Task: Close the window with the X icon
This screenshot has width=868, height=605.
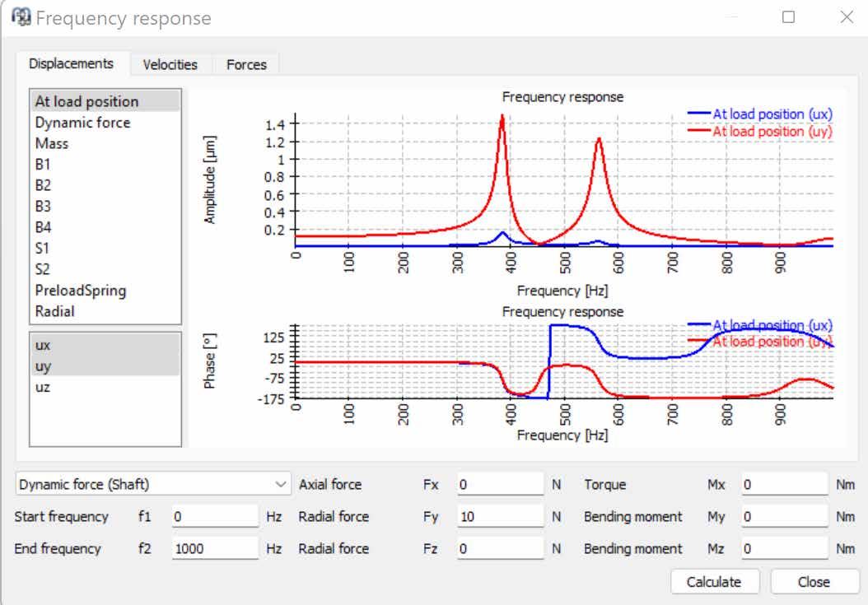Action: 847,17
